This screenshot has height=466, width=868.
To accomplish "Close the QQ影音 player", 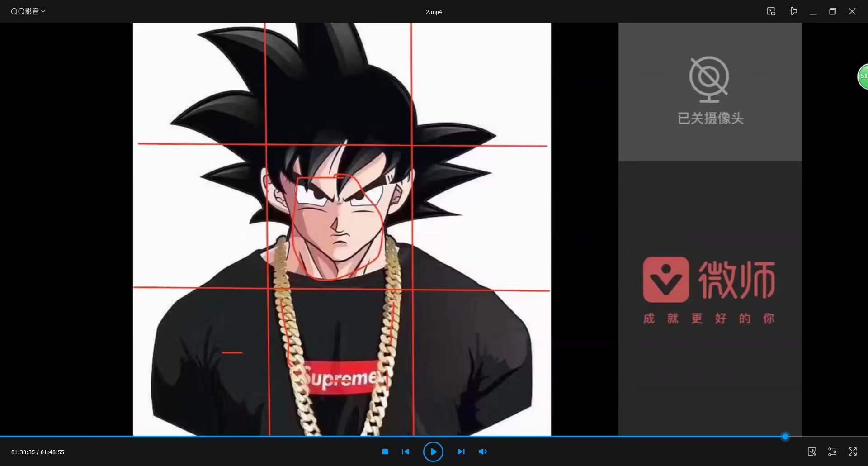I will tap(852, 11).
